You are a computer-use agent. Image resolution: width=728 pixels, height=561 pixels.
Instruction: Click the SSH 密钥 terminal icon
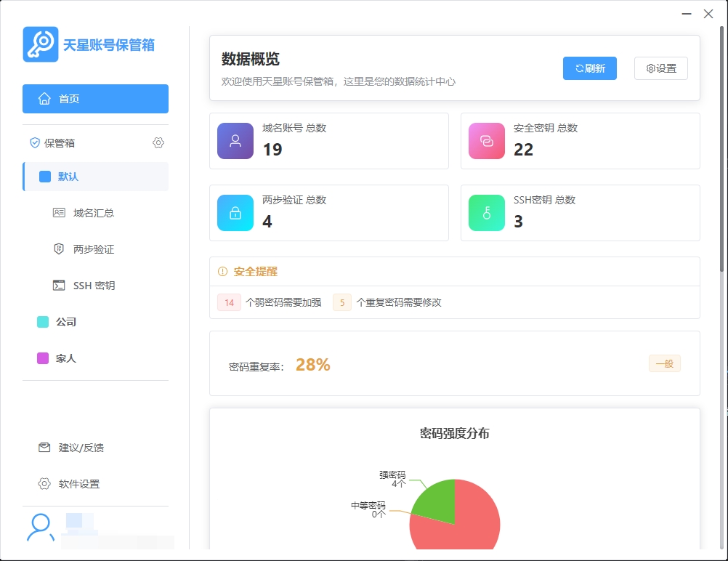coord(61,285)
